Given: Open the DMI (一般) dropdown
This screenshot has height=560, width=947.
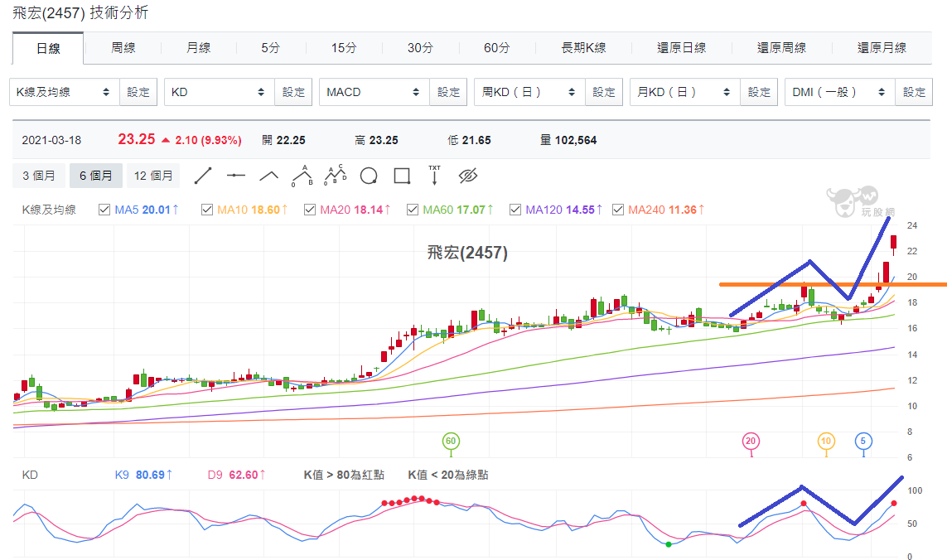Looking at the screenshot, I should point(840,92).
